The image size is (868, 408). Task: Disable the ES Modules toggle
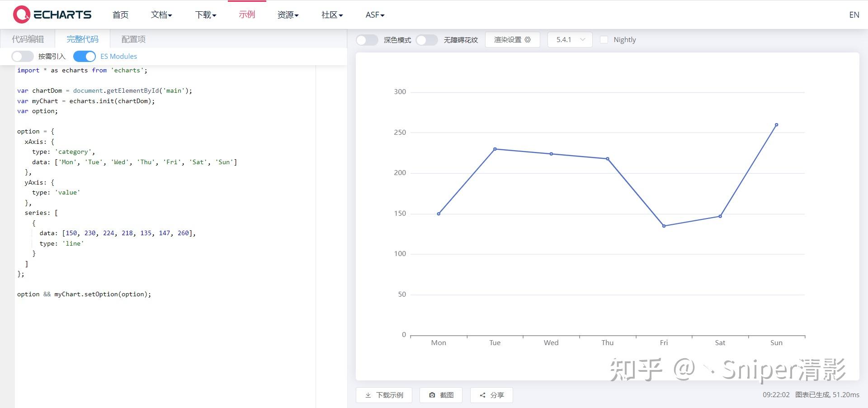84,56
